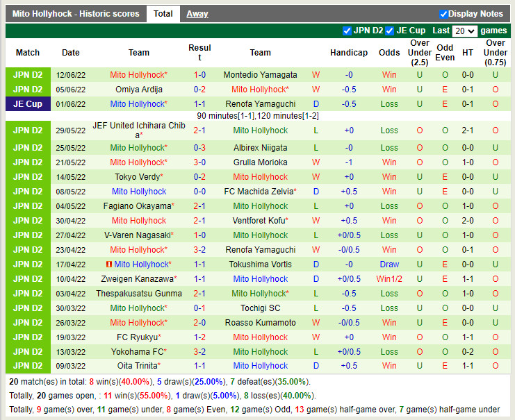
Task: Uncheck the JPN D2 league filter
Action: tap(347, 31)
